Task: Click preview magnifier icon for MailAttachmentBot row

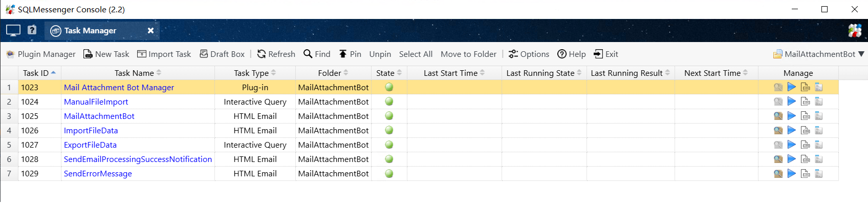Action: tap(778, 116)
